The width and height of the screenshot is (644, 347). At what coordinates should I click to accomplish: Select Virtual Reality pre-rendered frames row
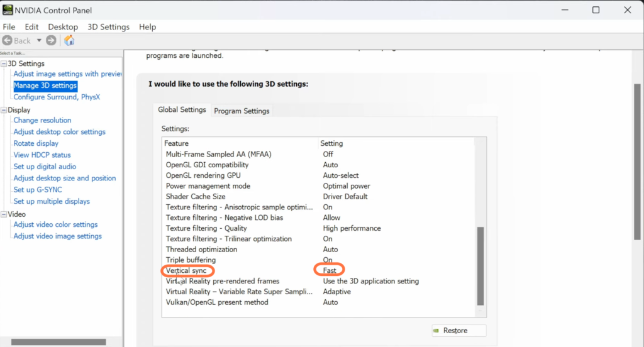pos(318,281)
